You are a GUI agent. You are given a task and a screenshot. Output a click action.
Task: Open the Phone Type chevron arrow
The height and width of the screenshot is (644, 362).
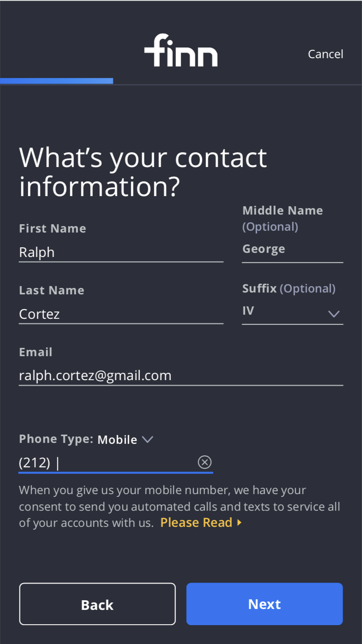click(x=147, y=439)
